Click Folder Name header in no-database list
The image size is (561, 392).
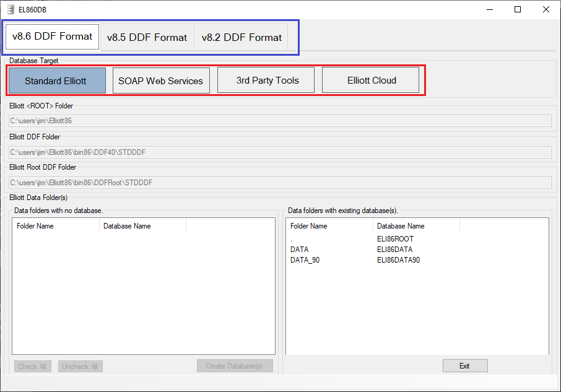[x=35, y=226]
